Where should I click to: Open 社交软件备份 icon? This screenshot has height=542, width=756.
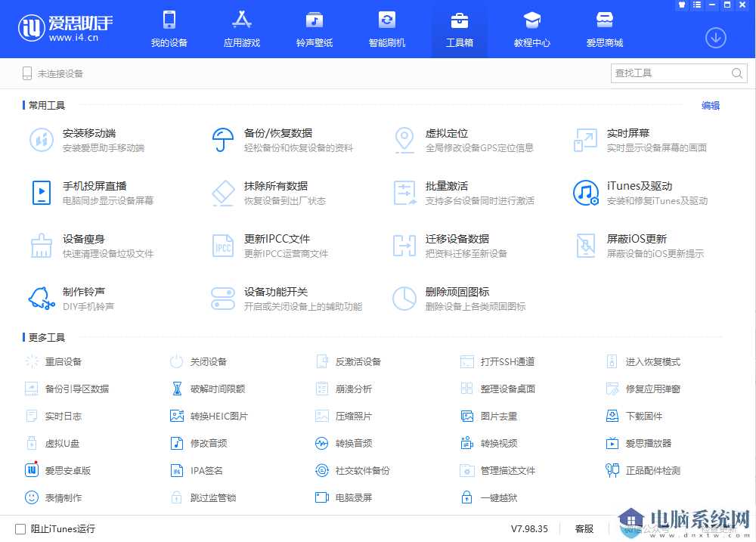(x=321, y=470)
